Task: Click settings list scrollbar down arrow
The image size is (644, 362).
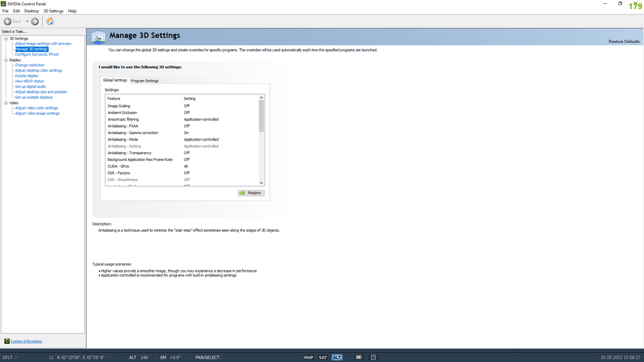Action: pos(261,183)
